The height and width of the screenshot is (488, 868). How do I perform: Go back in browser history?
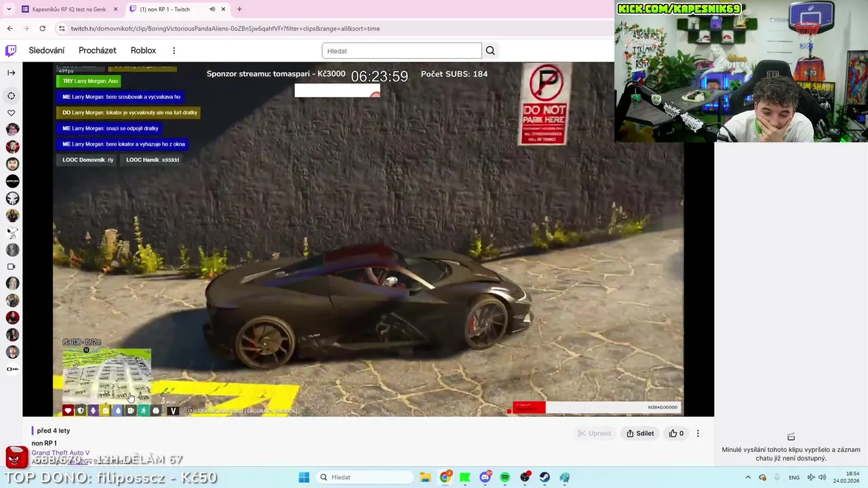[9, 28]
